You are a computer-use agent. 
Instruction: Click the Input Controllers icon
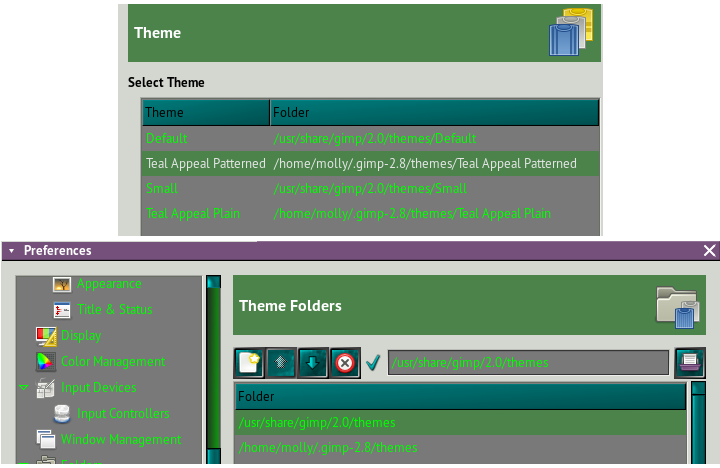point(62,414)
